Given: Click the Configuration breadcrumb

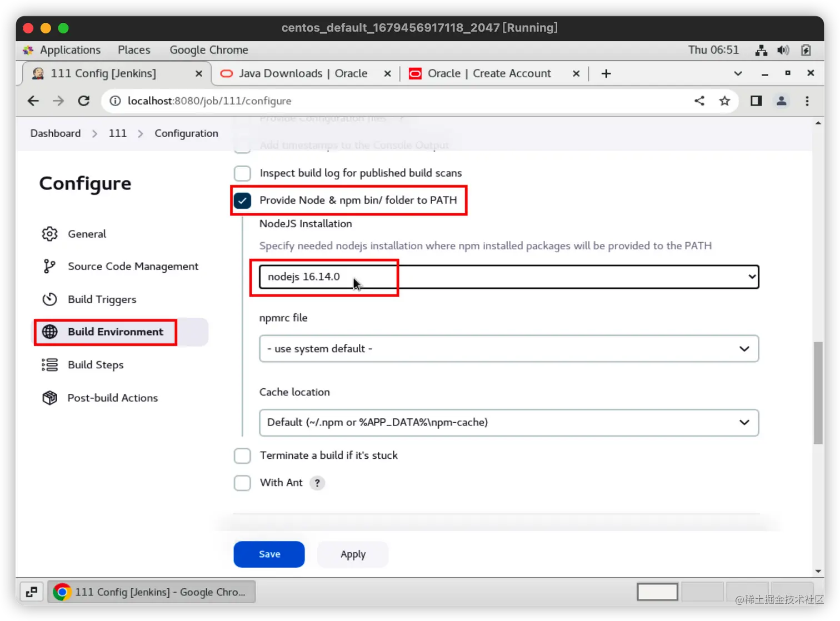Looking at the screenshot, I should click(186, 133).
